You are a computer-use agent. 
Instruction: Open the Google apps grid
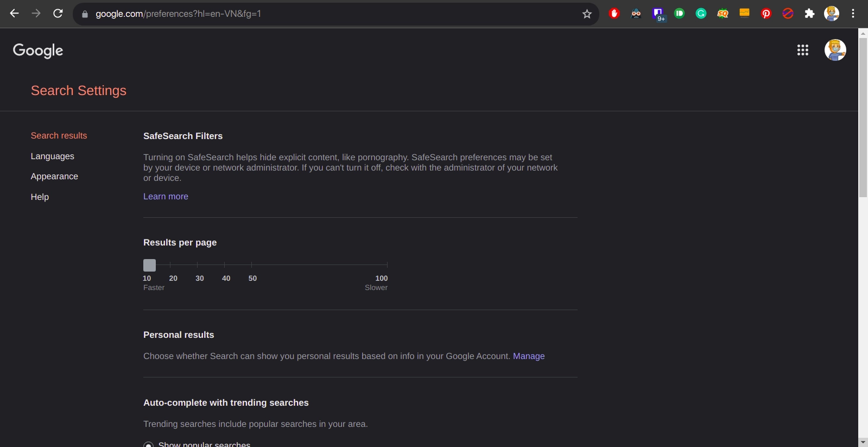(803, 50)
